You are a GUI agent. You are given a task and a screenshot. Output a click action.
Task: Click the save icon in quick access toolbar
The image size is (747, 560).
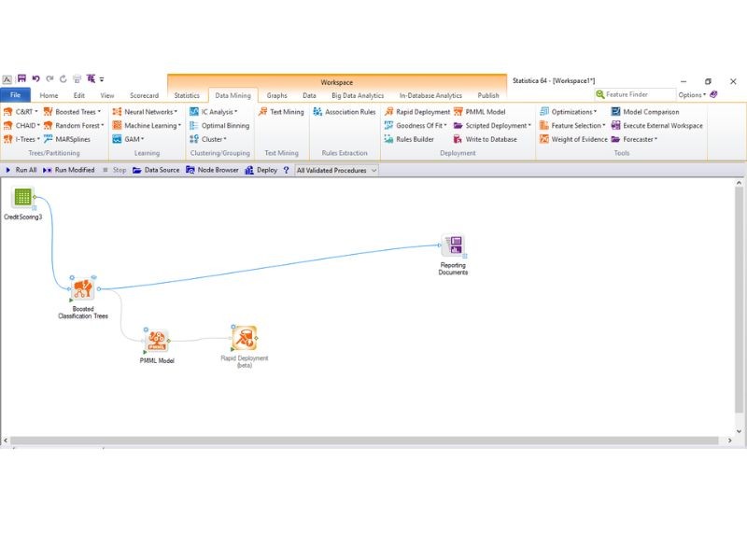(x=21, y=78)
